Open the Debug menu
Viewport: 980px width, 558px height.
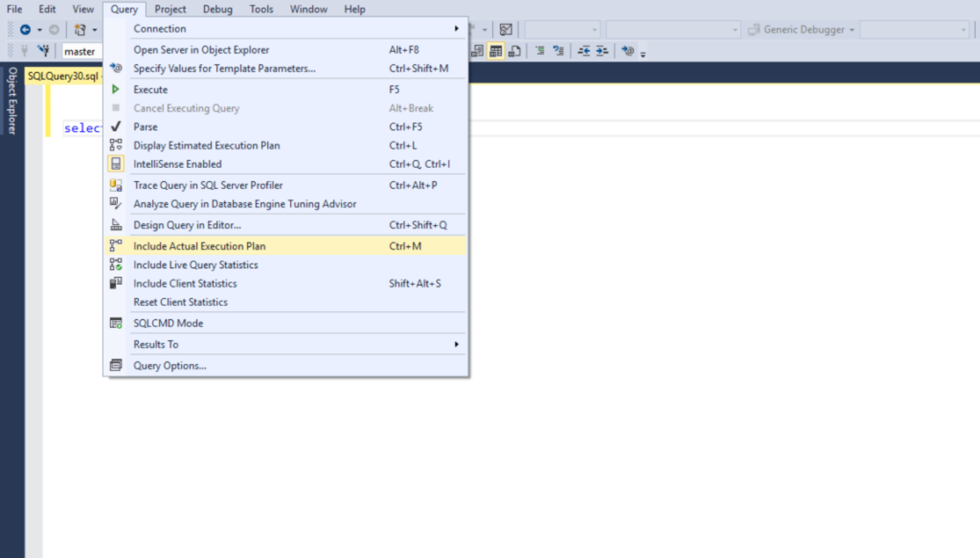point(218,9)
